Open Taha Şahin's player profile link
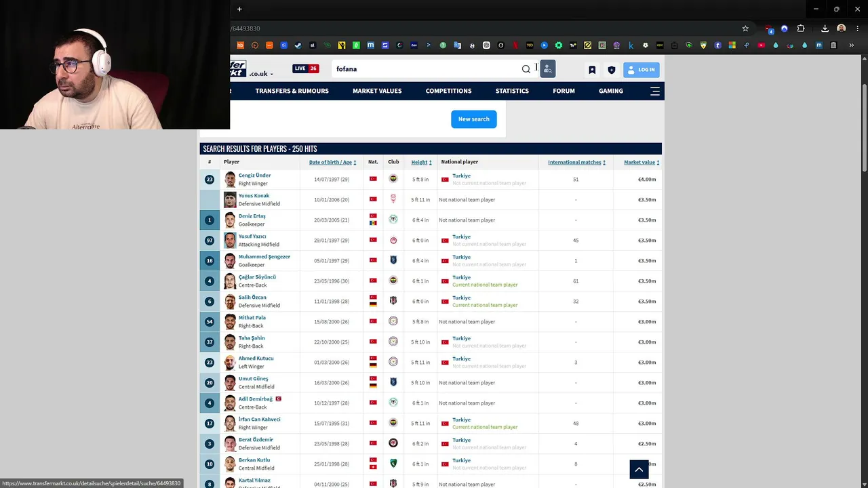The image size is (868, 488). pyautogui.click(x=252, y=338)
